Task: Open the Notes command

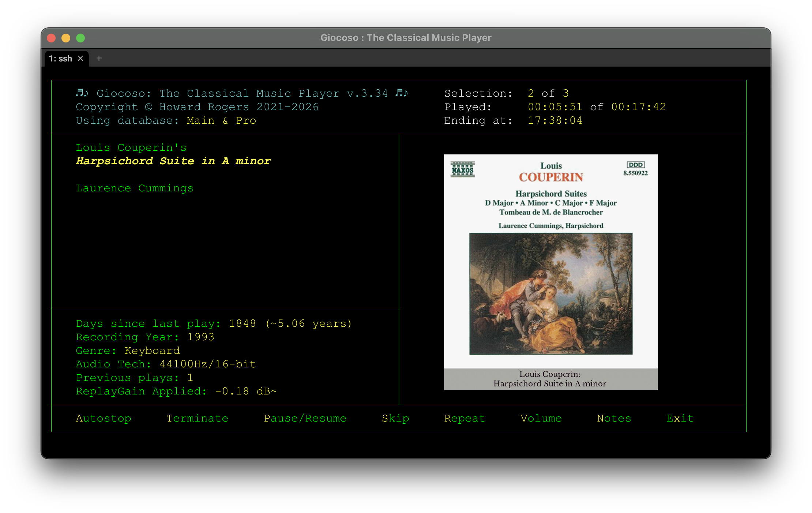Action: click(x=613, y=418)
